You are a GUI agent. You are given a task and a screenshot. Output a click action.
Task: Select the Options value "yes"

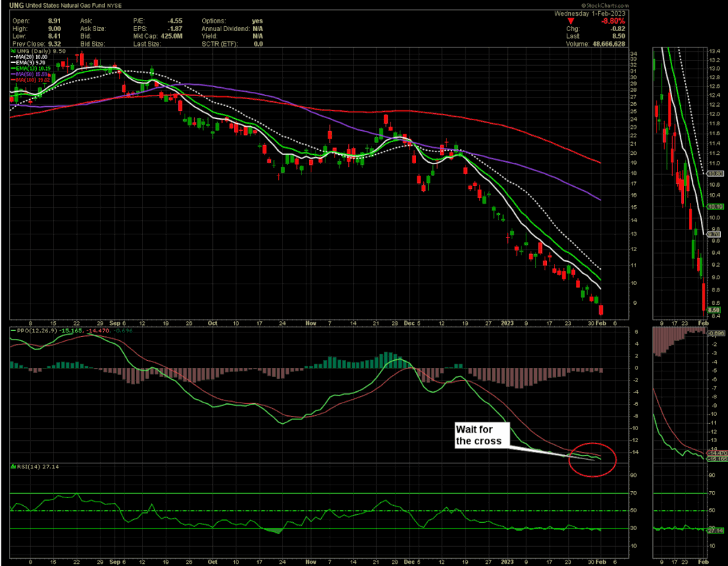258,21
